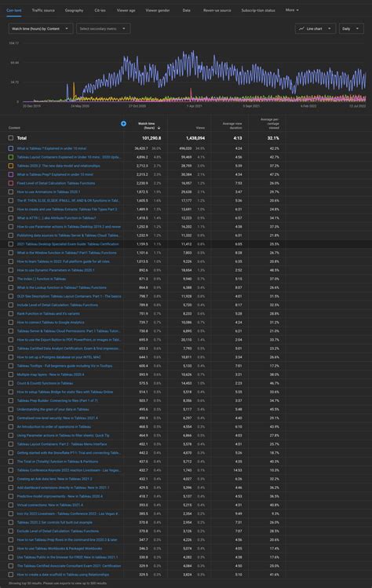Image resolution: width=372 pixels, height=588 pixels.
Task: Open the Select secondary metric dropdown
Action: click(x=103, y=28)
